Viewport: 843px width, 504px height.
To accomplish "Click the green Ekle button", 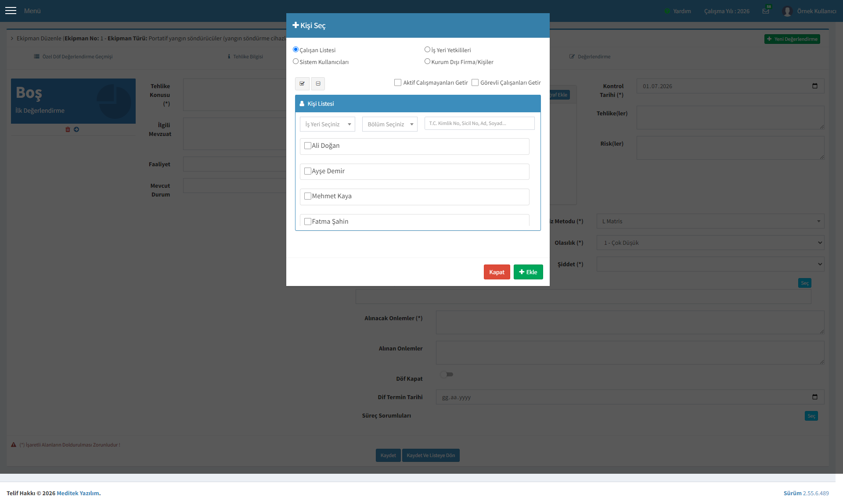I will (x=528, y=272).
